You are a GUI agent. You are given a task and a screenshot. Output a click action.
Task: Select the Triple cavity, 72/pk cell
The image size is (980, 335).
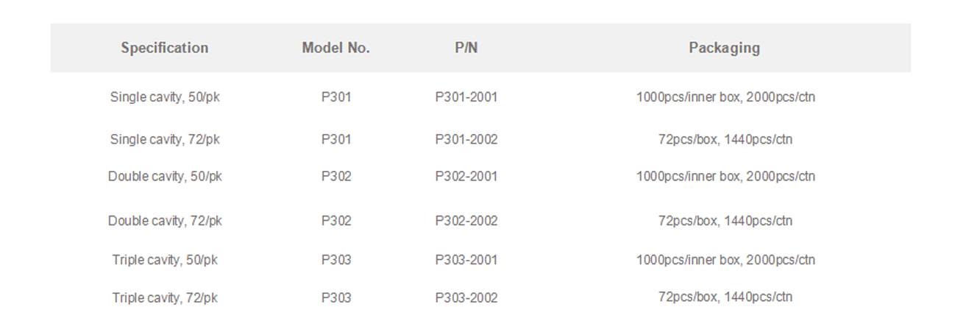pos(165,298)
